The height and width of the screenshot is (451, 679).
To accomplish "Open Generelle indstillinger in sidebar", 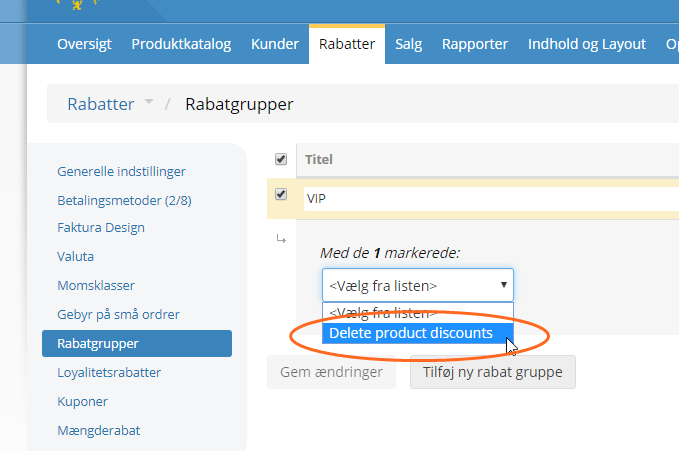I will pos(121,172).
